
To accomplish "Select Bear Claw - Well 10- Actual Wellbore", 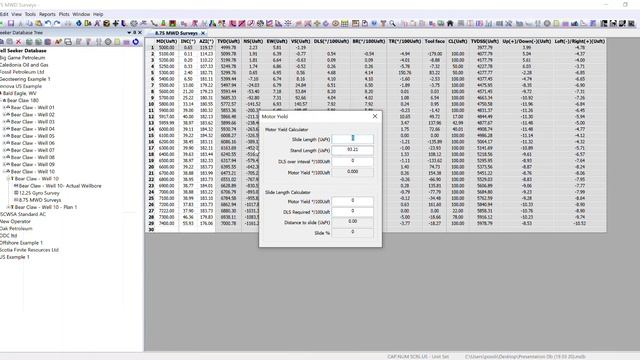I will 60,186.
